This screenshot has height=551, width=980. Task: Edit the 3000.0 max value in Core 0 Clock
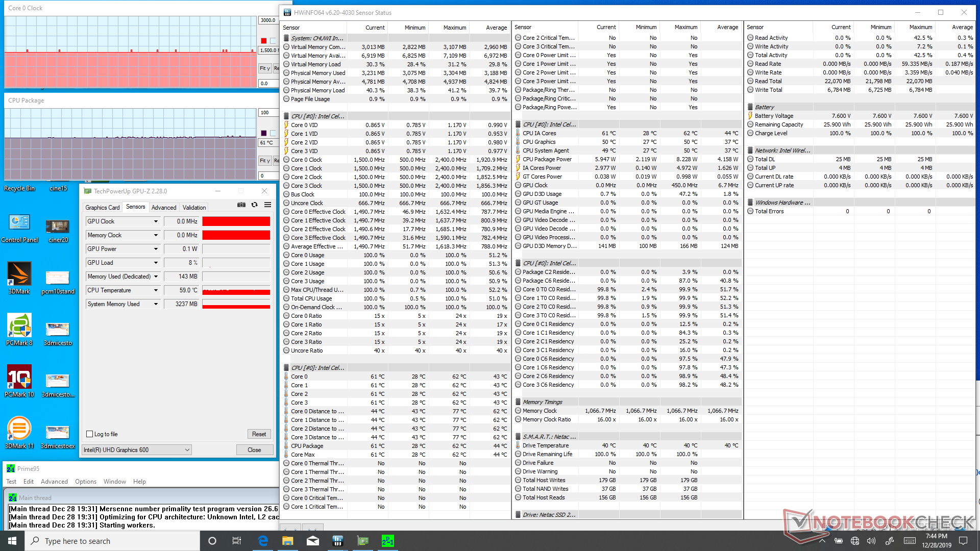(x=268, y=20)
